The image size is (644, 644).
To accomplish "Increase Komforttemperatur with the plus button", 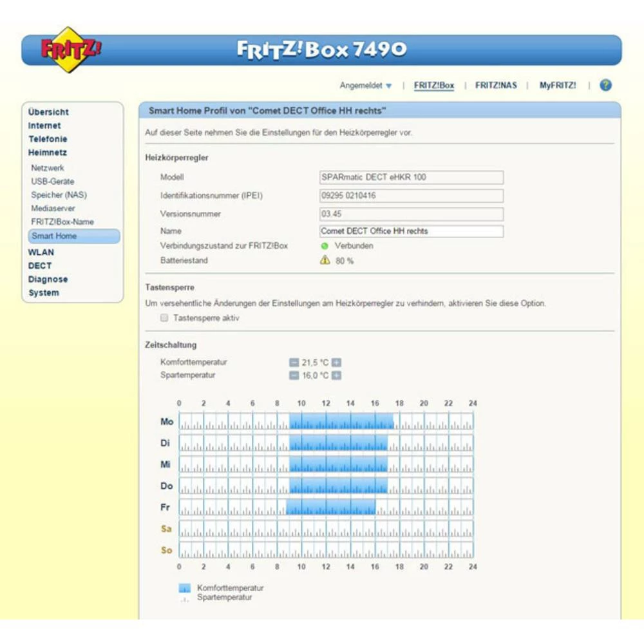I will click(336, 363).
